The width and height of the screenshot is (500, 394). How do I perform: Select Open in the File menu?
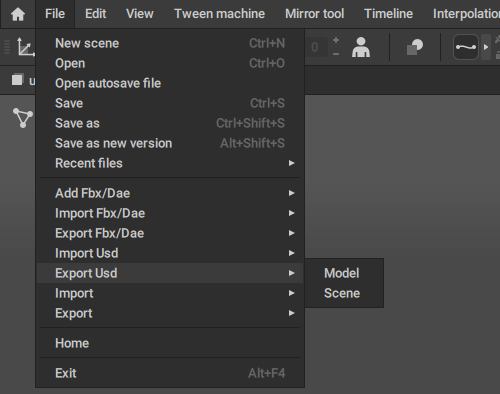click(170, 63)
